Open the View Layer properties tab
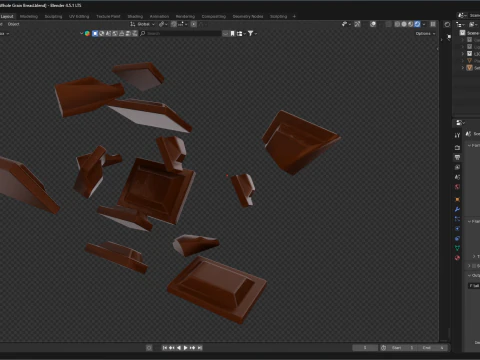Image resolution: width=480 pixels, height=360 pixels. 457,167
